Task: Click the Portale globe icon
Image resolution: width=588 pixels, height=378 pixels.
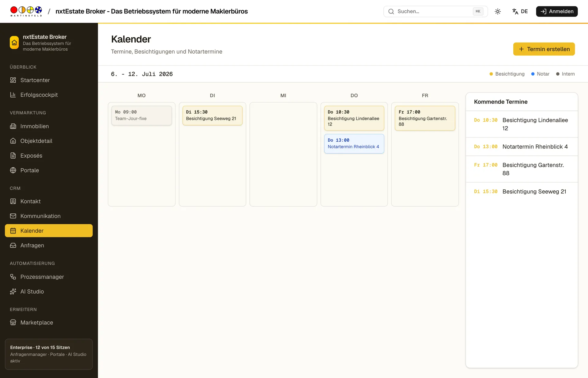Action: point(13,170)
